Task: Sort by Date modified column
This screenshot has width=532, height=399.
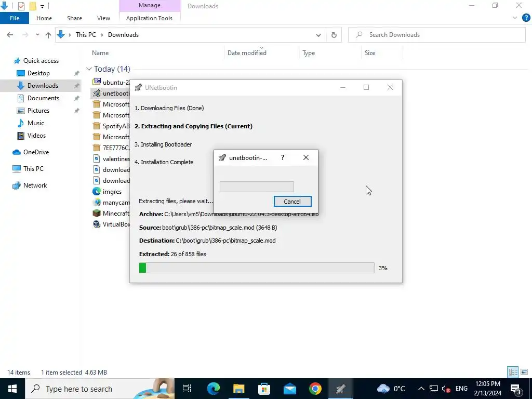Action: point(247,53)
